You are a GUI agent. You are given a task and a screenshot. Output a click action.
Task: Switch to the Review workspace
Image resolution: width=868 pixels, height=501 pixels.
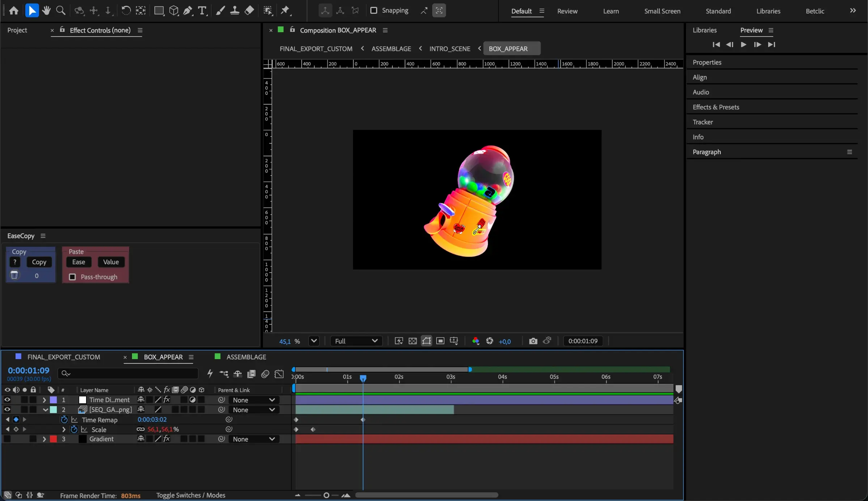pos(567,11)
